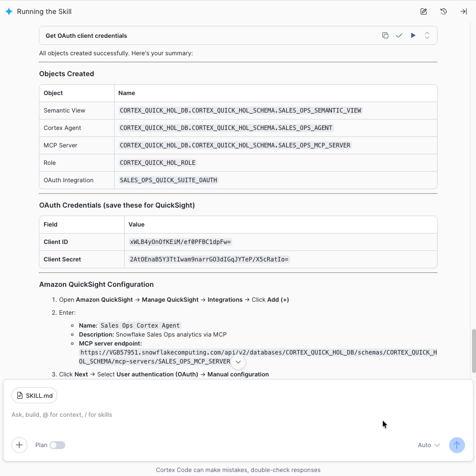Copy the Get OAuth client credentials block
Viewport: 476px width, 476px height.
pos(385,35)
